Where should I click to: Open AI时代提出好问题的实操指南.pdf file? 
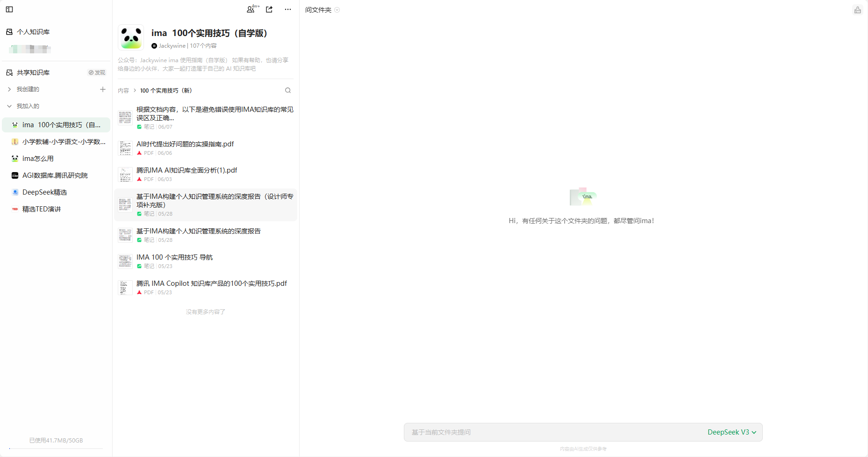click(185, 144)
